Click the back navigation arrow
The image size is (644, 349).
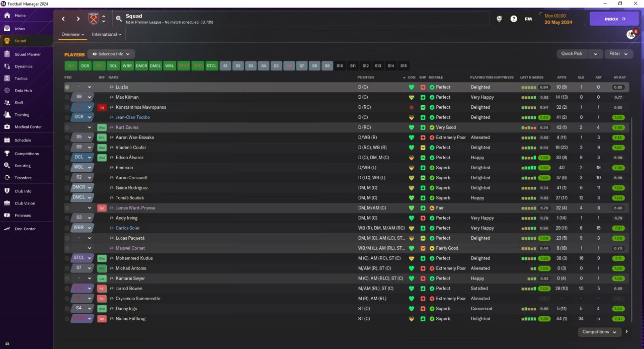click(63, 19)
